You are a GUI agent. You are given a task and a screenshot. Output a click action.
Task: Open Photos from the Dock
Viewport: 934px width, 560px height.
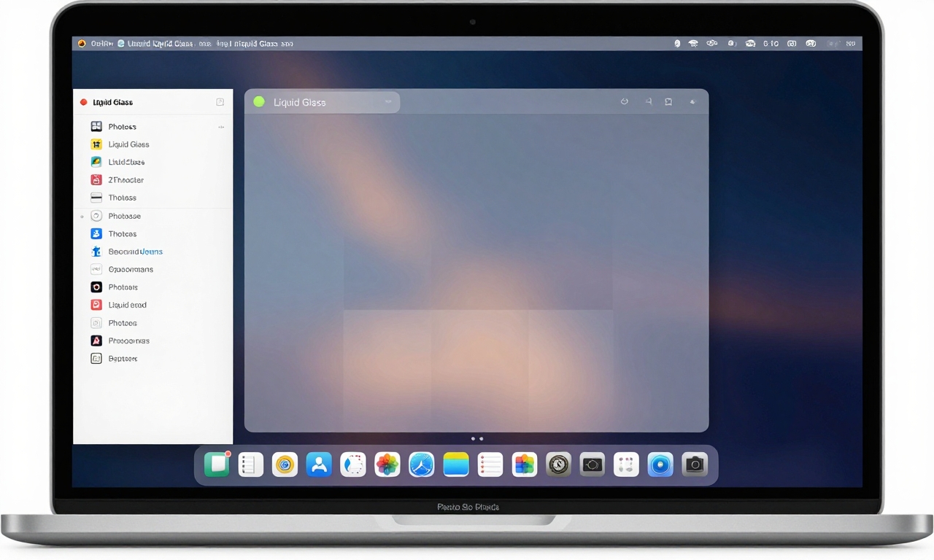(387, 464)
